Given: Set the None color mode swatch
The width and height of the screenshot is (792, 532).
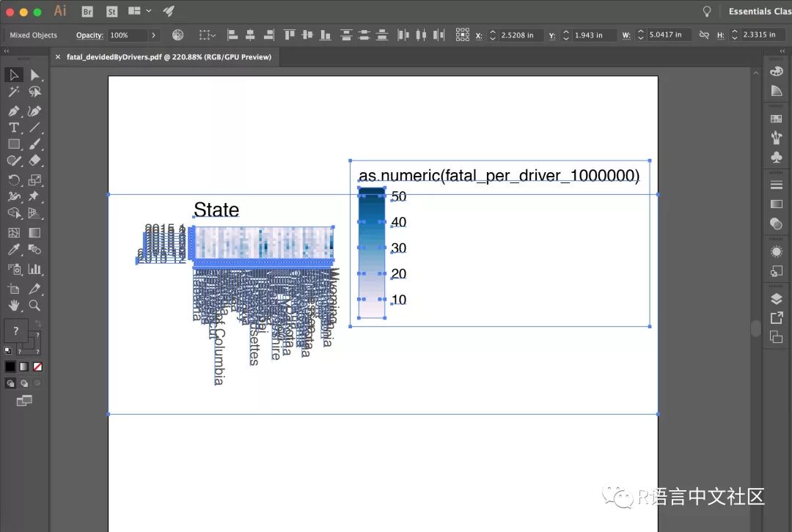Looking at the screenshot, I should pos(37,366).
